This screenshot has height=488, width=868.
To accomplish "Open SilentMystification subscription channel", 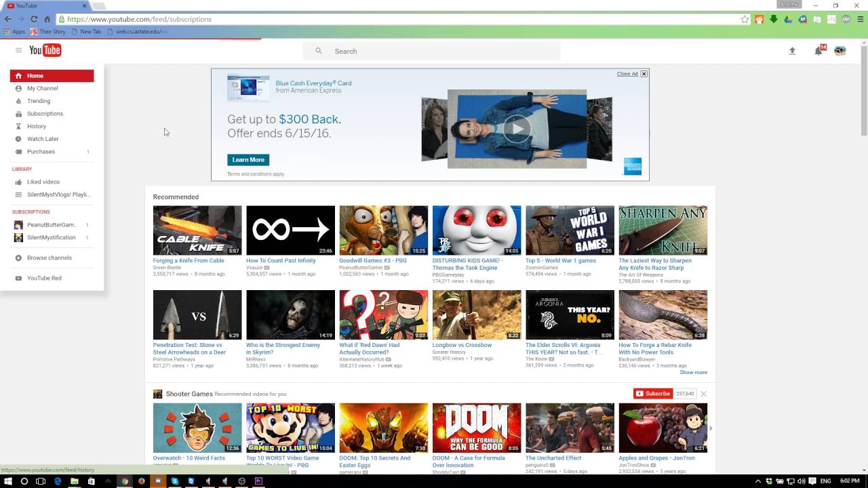I will 51,237.
